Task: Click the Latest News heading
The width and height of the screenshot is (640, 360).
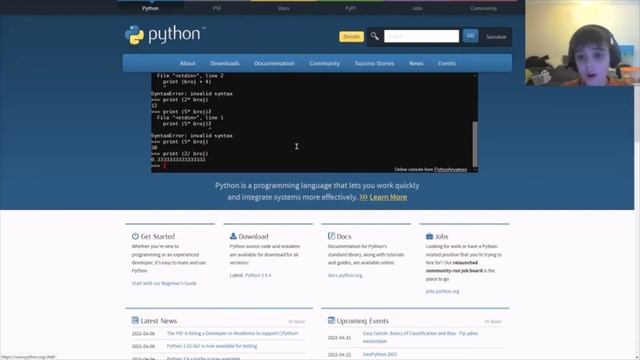Action: tap(159, 321)
